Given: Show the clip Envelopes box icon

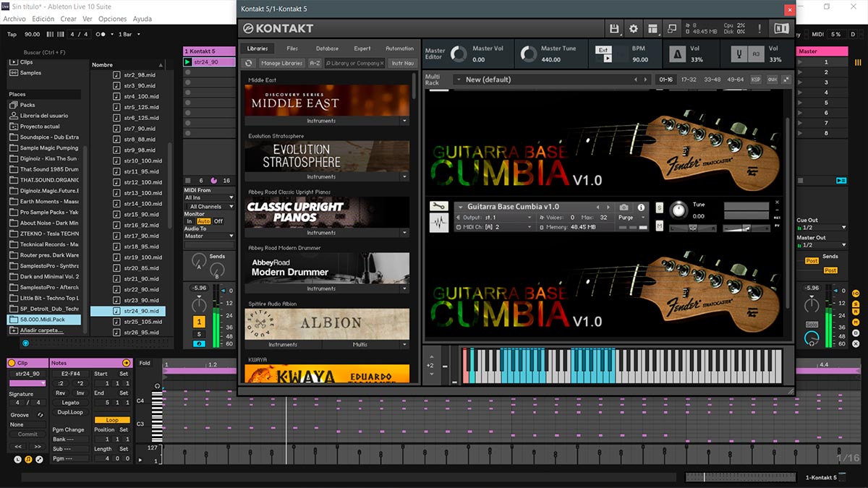Looking at the screenshot, I should tap(39, 459).
